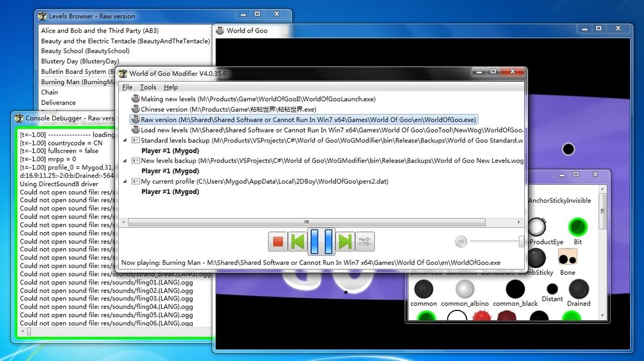Skip to the next level track
Screen dimensions: 644x361
click(346, 242)
